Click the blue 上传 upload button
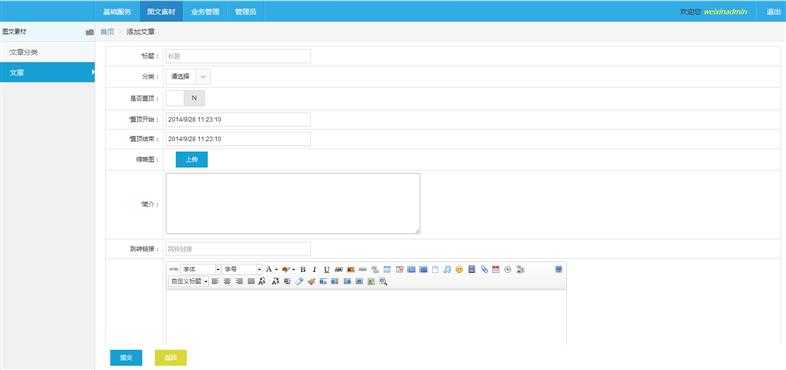The height and width of the screenshot is (370, 786). tap(191, 159)
